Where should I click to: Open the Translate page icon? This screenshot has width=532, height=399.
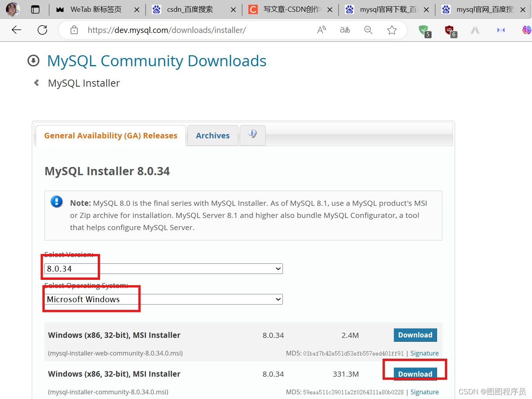click(x=345, y=30)
